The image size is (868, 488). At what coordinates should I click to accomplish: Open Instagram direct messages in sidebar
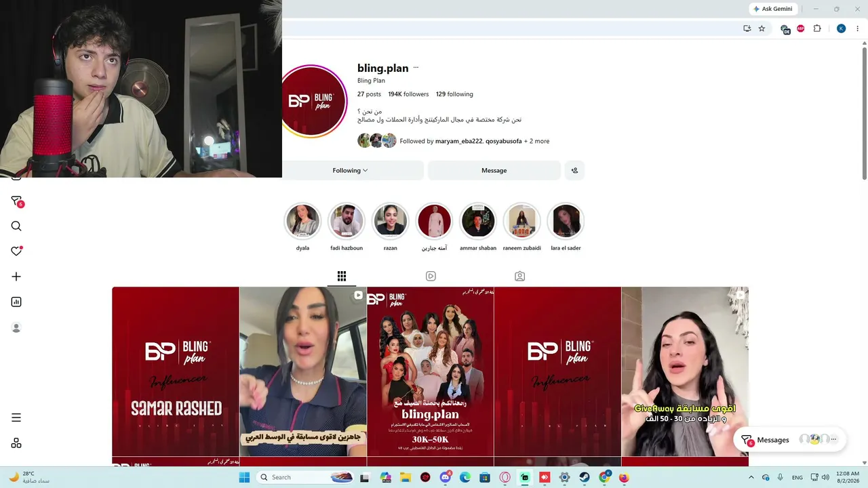coord(17,201)
